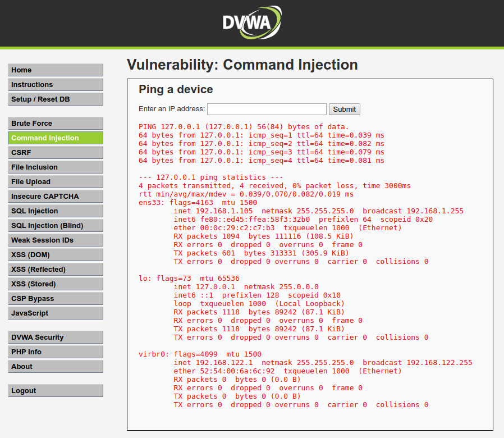
Task: Open the SQL Injection menu item
Action: tap(56, 211)
